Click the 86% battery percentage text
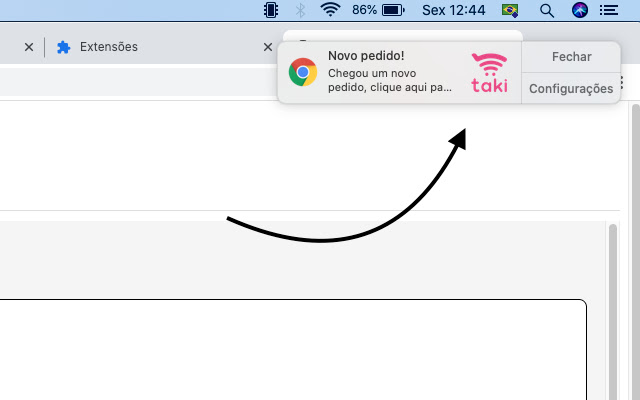This screenshot has width=640, height=400. pos(364,10)
